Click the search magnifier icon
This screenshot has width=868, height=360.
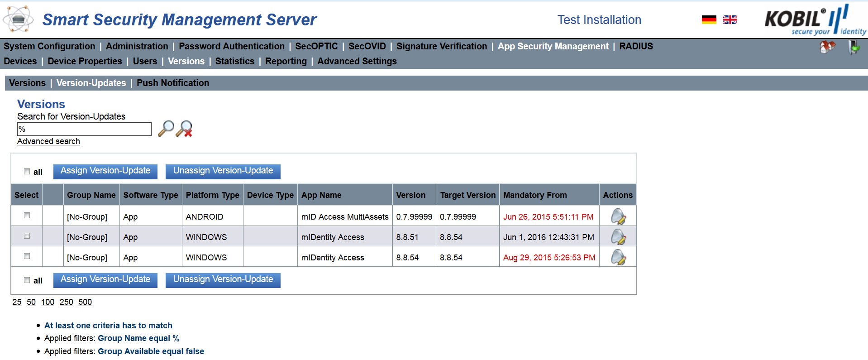tap(166, 129)
